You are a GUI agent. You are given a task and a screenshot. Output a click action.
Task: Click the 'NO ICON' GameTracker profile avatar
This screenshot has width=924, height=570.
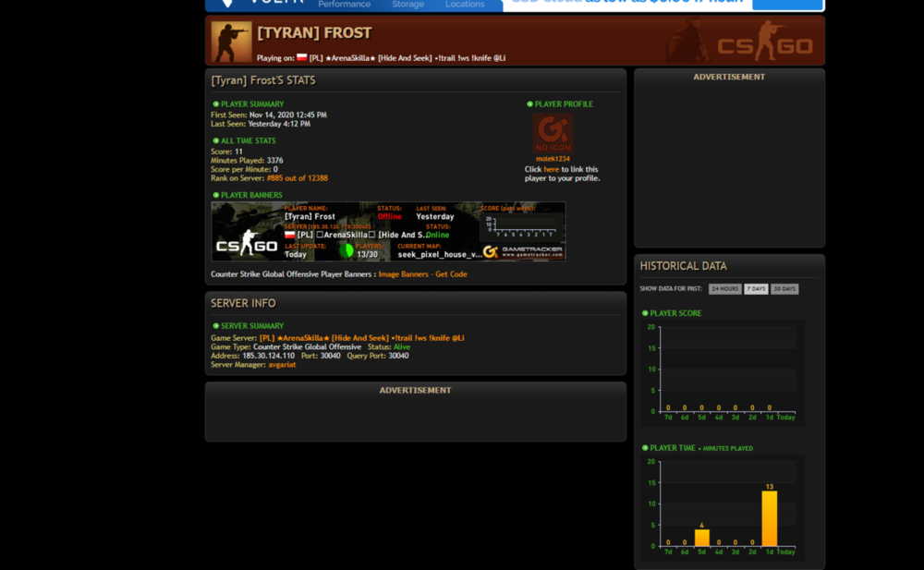pyautogui.click(x=553, y=133)
